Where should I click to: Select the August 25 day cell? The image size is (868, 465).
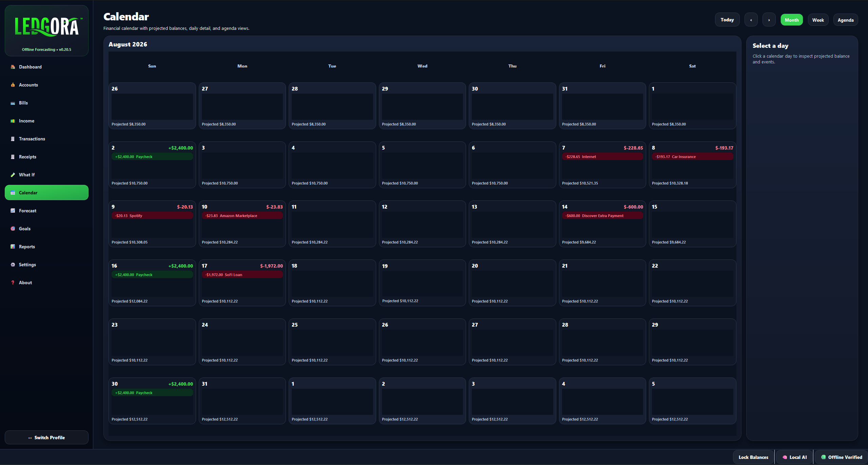pos(332,342)
